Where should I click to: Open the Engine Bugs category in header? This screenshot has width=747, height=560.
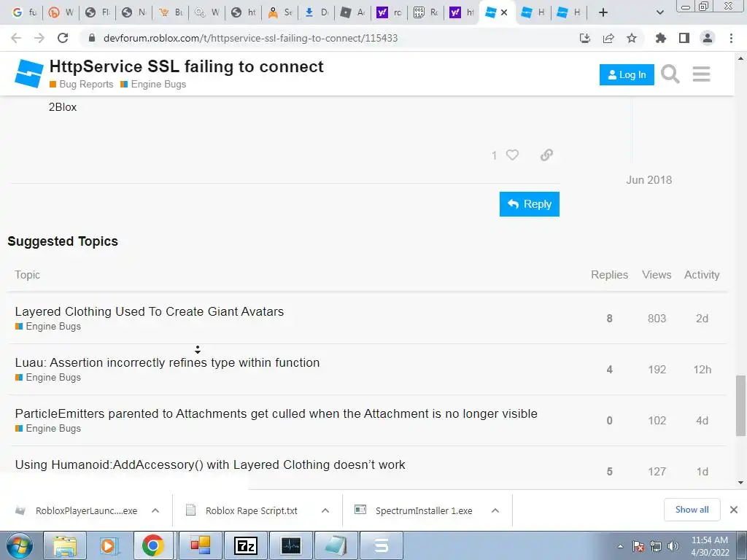click(153, 84)
